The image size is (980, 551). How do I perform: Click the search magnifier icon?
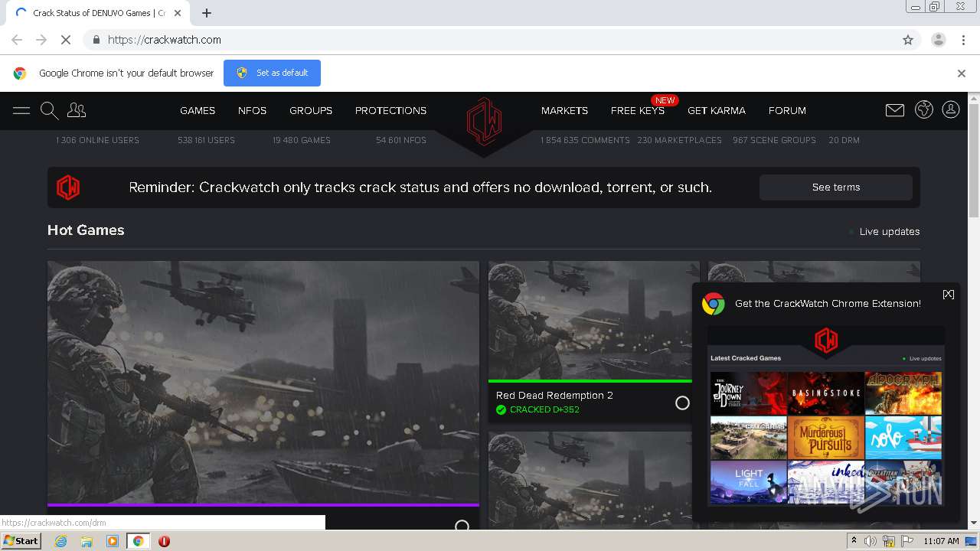pos(49,111)
